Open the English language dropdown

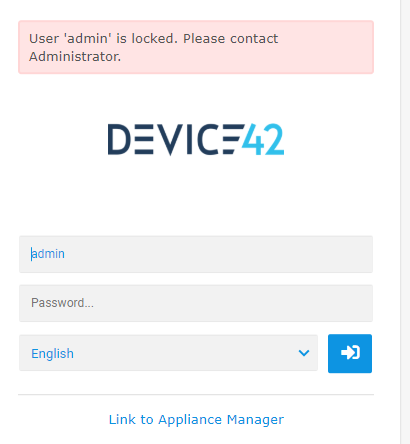pos(168,353)
